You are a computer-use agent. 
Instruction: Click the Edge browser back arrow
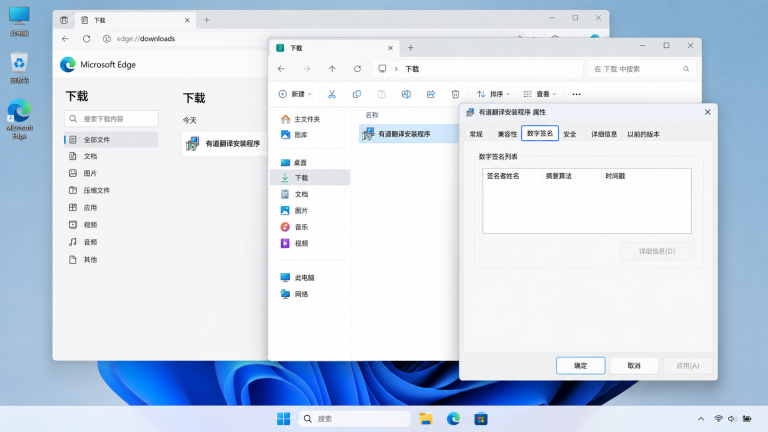(66, 39)
